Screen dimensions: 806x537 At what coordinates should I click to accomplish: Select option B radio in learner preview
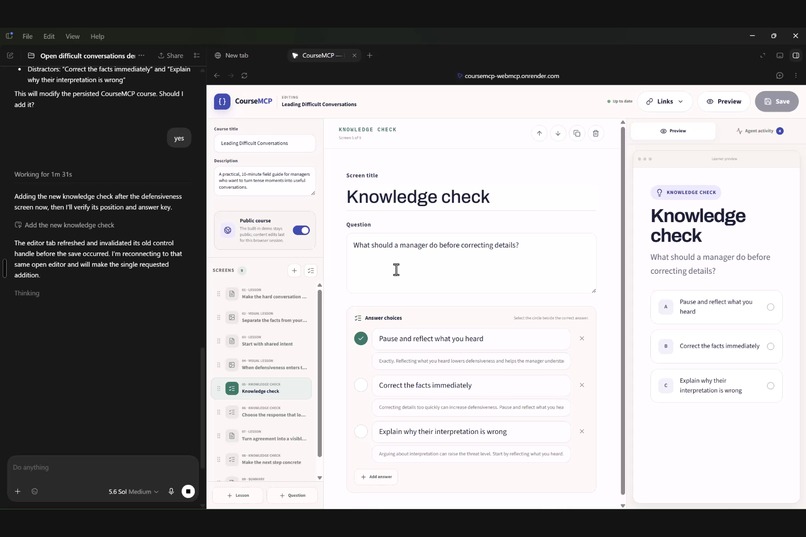click(770, 346)
